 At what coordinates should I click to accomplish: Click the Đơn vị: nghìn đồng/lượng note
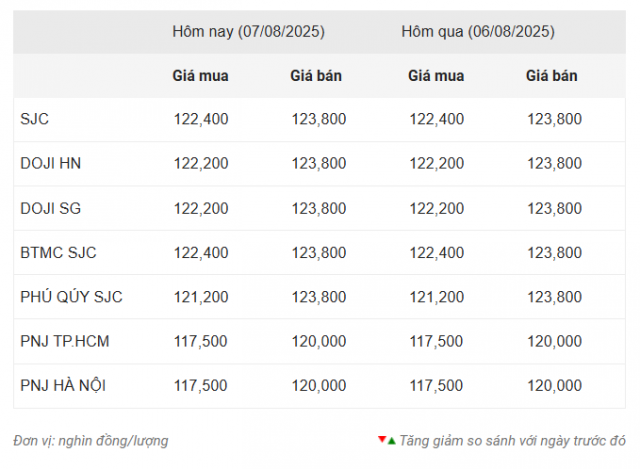click(x=91, y=441)
